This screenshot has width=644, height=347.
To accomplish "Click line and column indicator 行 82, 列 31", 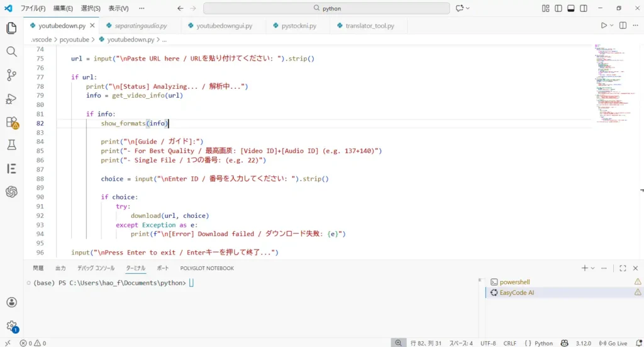I will (426, 343).
